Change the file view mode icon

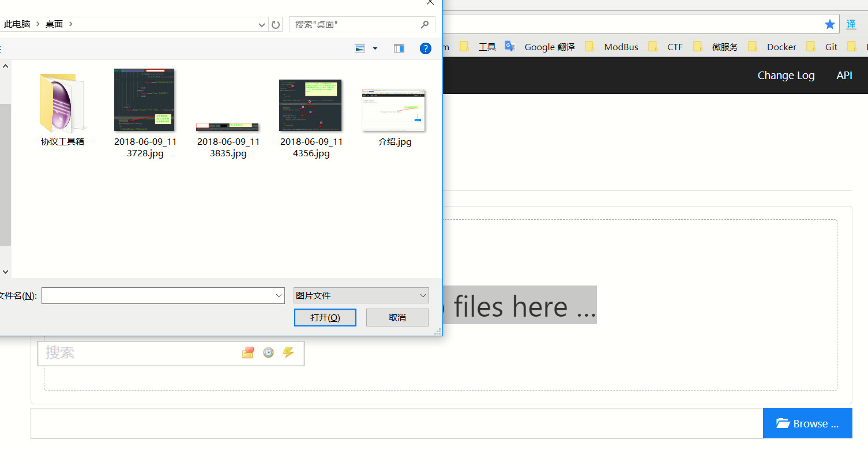pos(360,48)
